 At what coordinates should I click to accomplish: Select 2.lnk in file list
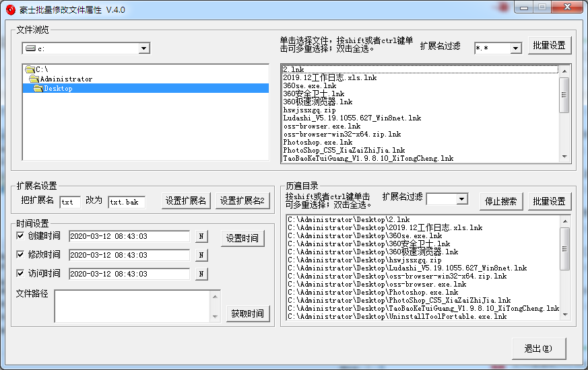[x=420, y=69]
